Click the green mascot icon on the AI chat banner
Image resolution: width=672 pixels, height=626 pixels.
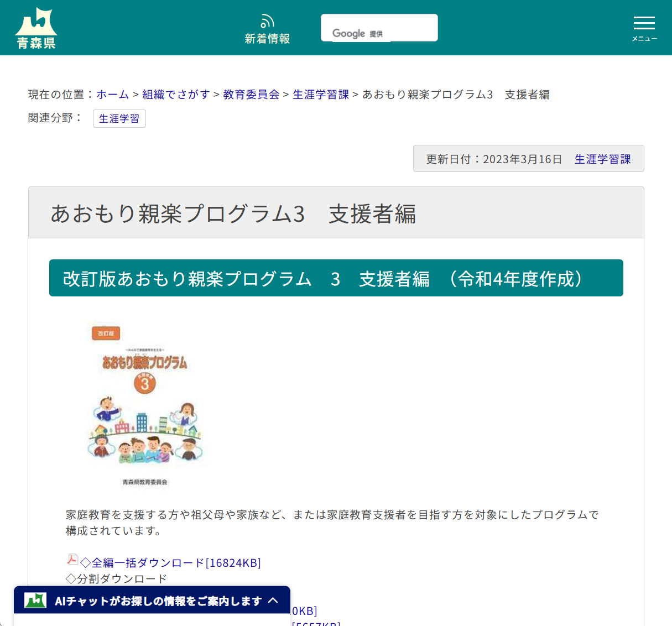(x=35, y=599)
